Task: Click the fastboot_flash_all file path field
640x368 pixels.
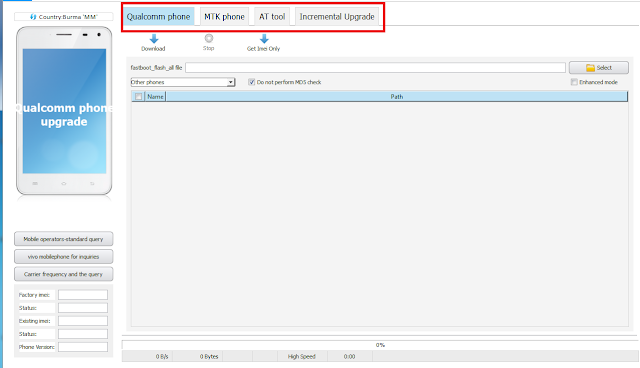Action: point(376,68)
